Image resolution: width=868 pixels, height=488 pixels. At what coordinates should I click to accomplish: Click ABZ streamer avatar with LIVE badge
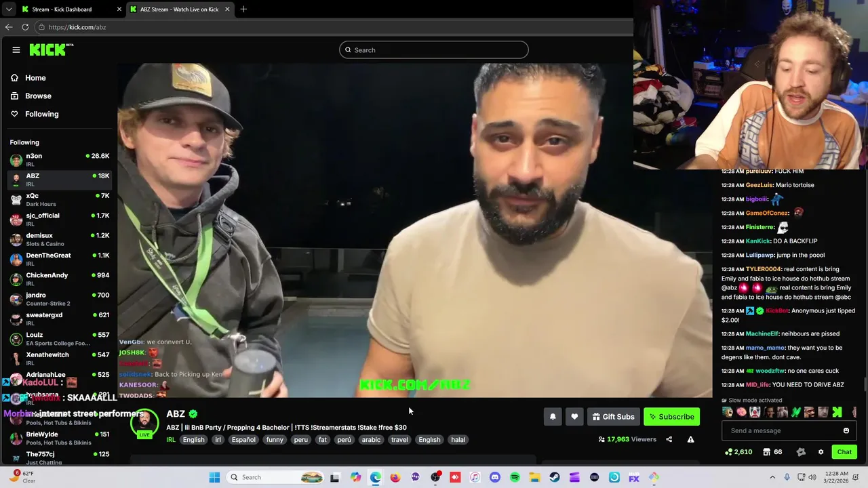click(144, 422)
